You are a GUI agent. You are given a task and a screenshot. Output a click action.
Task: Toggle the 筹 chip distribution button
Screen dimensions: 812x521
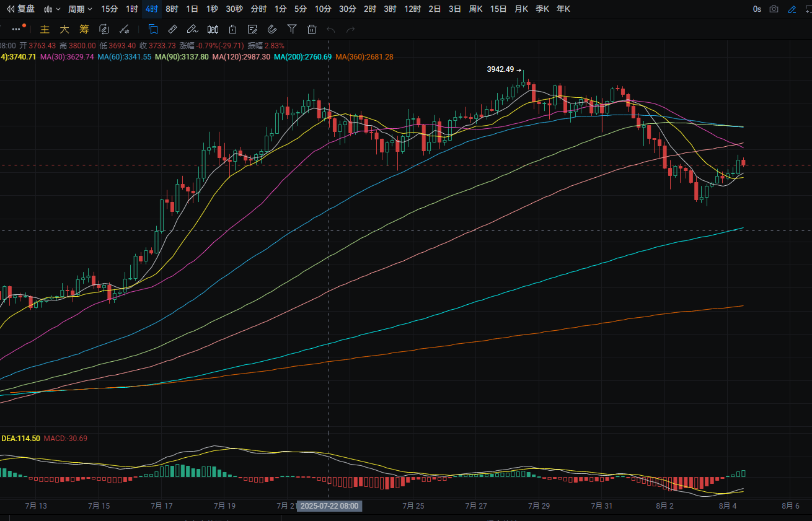click(x=84, y=29)
